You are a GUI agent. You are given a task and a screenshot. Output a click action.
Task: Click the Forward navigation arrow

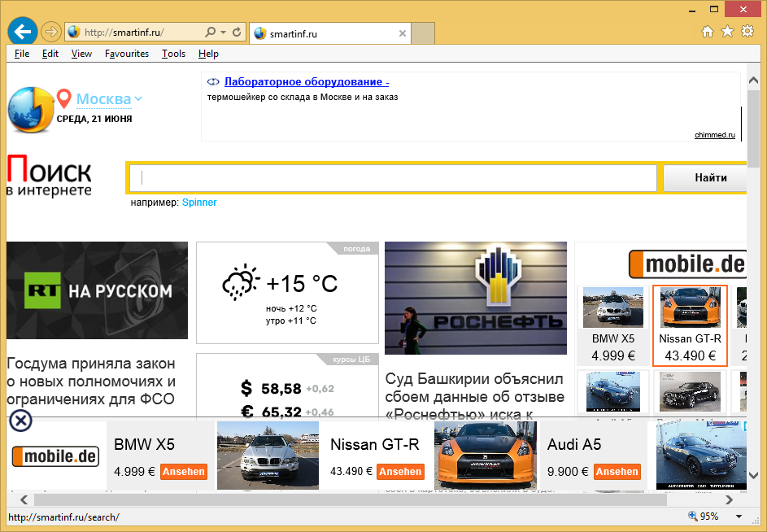pyautogui.click(x=51, y=33)
